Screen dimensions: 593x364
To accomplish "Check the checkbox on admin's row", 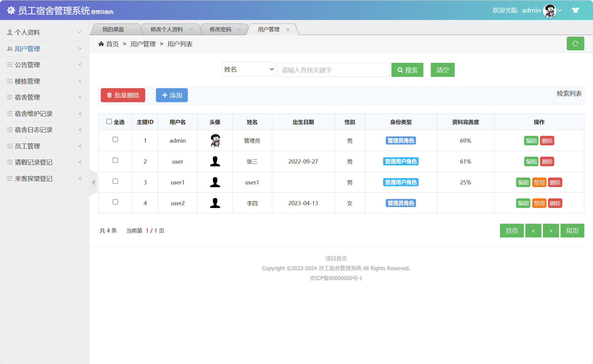I will (115, 139).
